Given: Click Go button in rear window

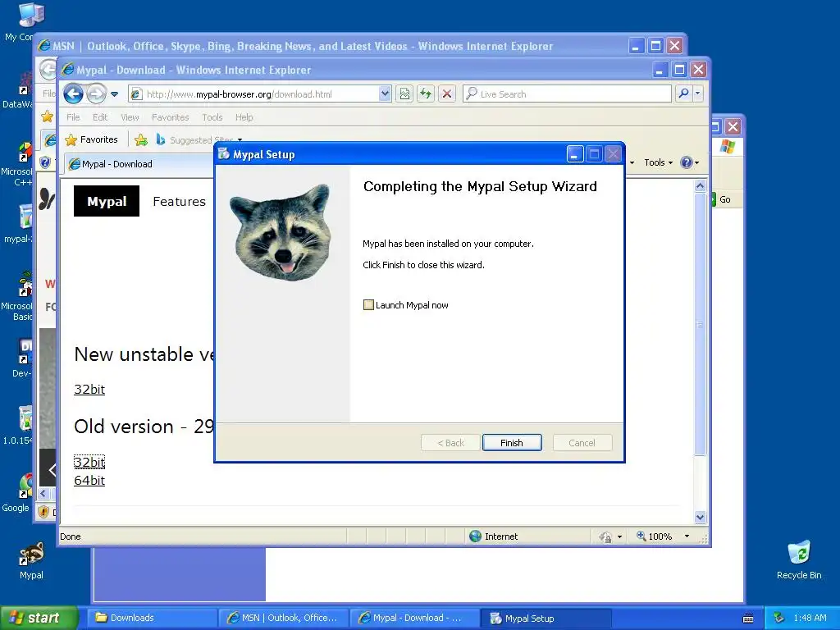Looking at the screenshot, I should (x=722, y=199).
